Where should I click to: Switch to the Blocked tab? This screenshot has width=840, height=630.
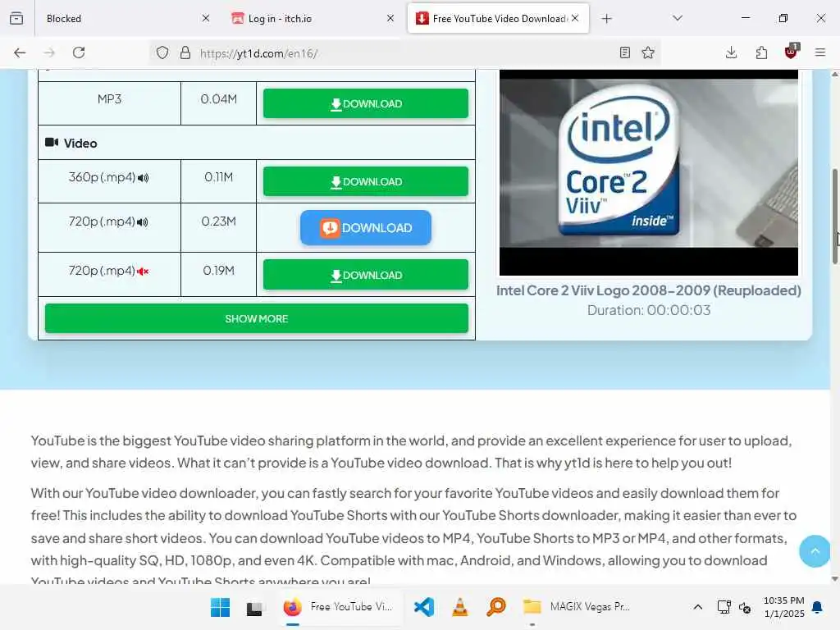pyautogui.click(x=125, y=19)
